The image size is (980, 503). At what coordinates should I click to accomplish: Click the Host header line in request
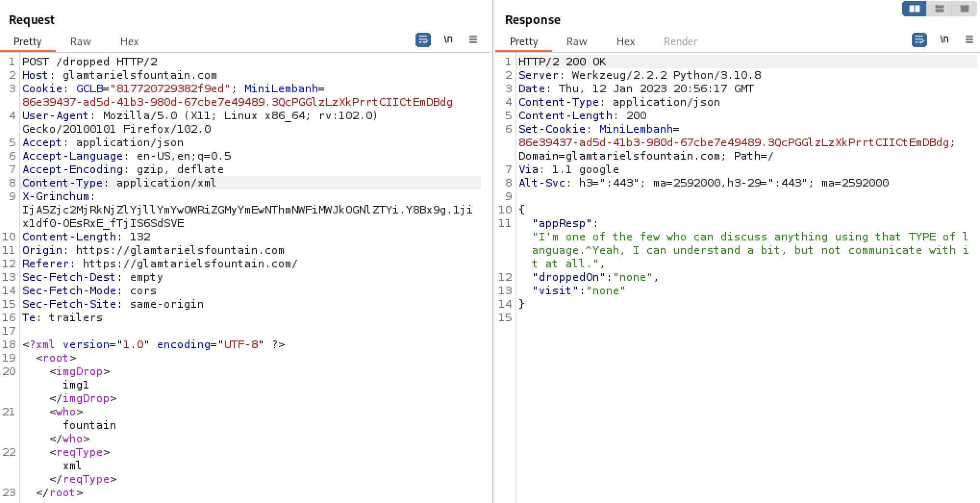point(120,75)
